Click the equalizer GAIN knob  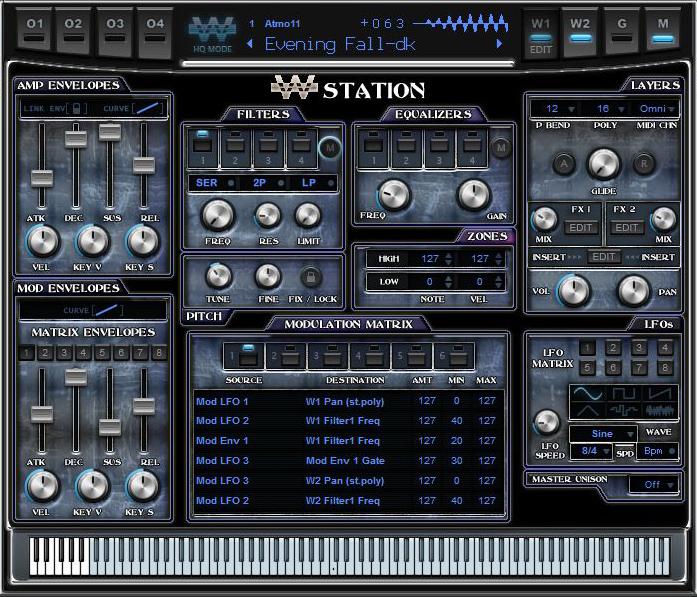[x=474, y=195]
